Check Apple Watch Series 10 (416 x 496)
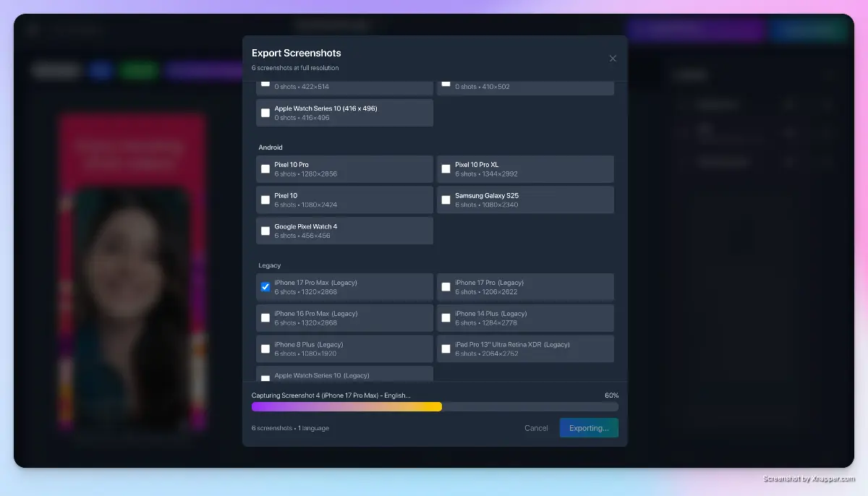 tap(265, 112)
